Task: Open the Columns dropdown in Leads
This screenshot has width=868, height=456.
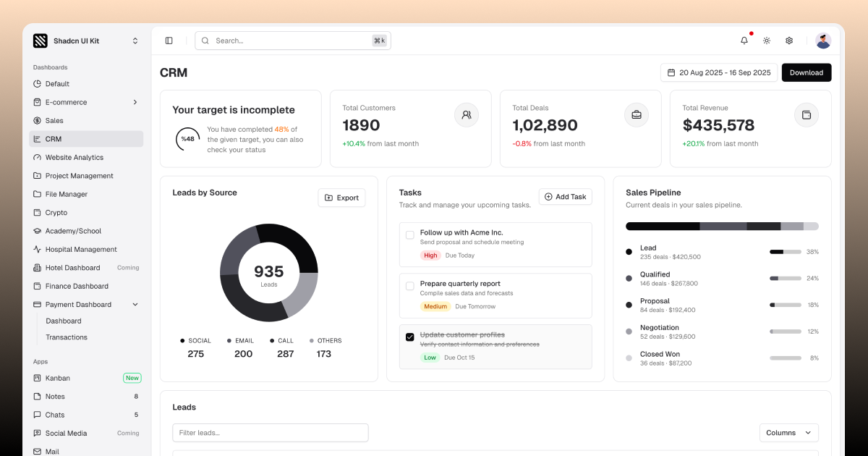Action: [788, 432]
